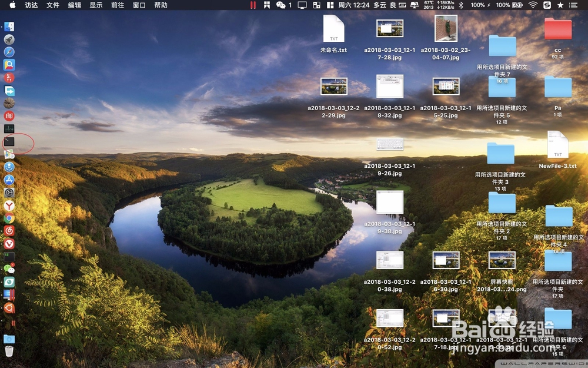Open Ubuntu VM icon in dock

point(9,307)
